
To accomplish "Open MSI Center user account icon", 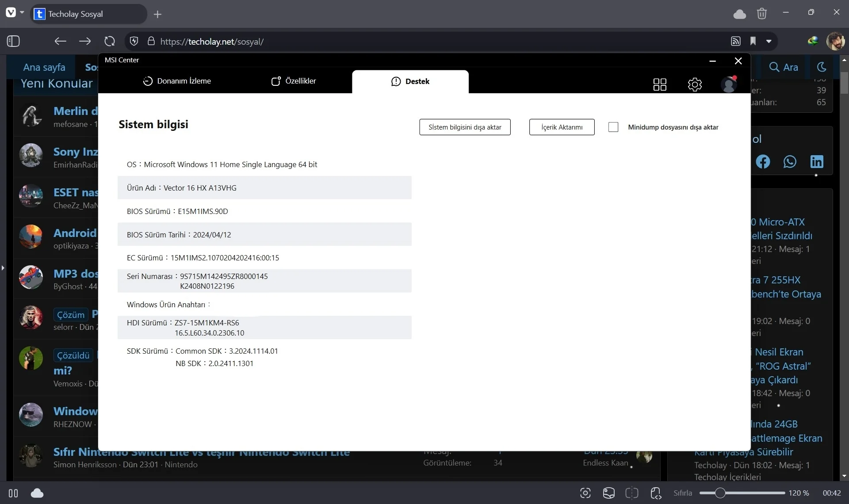I will pos(729,84).
